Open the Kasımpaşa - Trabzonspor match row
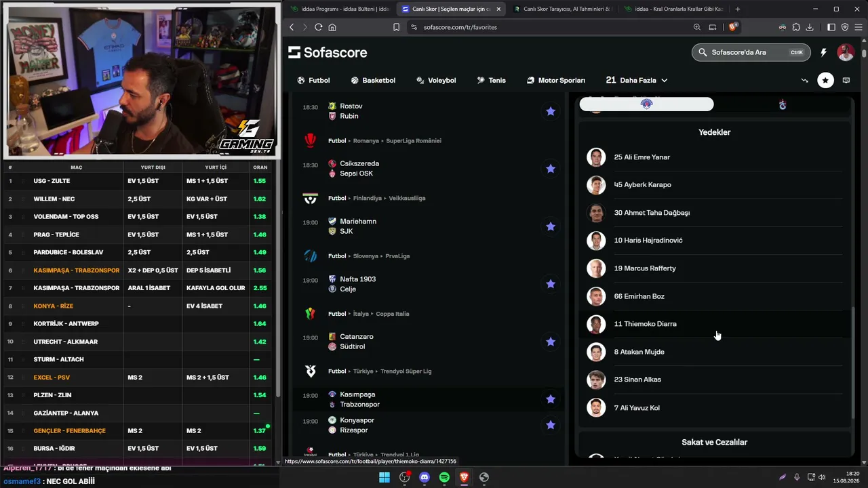The height and width of the screenshot is (488, 868). 429,399
